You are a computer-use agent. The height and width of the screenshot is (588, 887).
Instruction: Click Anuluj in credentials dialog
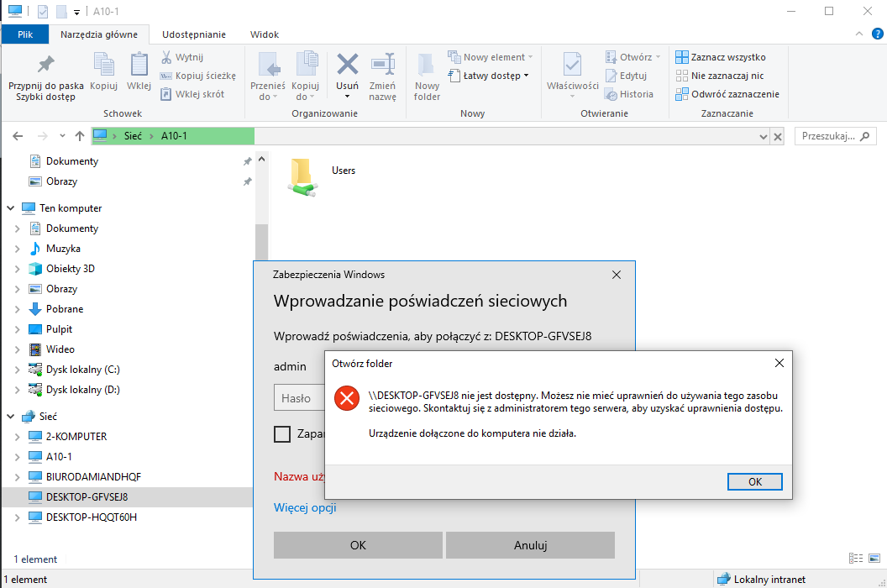(x=530, y=545)
